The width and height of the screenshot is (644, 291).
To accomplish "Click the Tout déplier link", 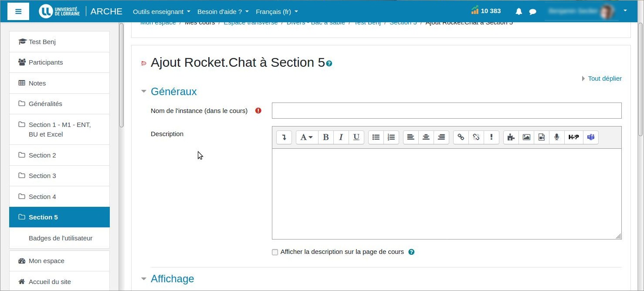I will tap(604, 79).
